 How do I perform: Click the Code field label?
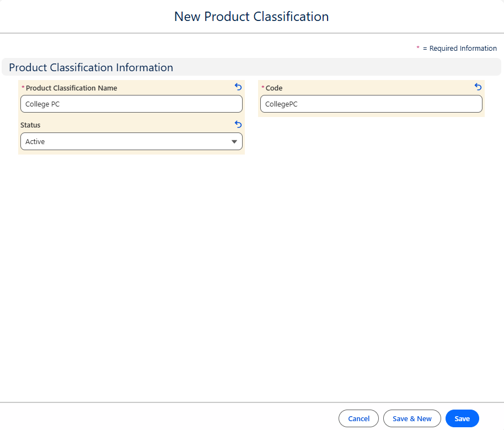pyautogui.click(x=274, y=88)
